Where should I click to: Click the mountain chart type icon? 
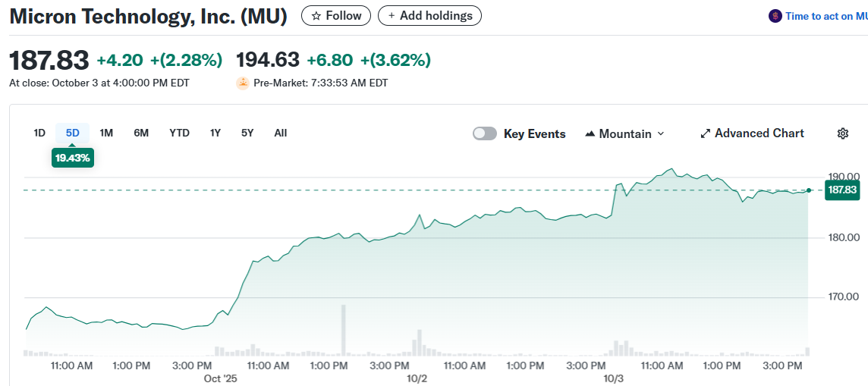tap(590, 133)
